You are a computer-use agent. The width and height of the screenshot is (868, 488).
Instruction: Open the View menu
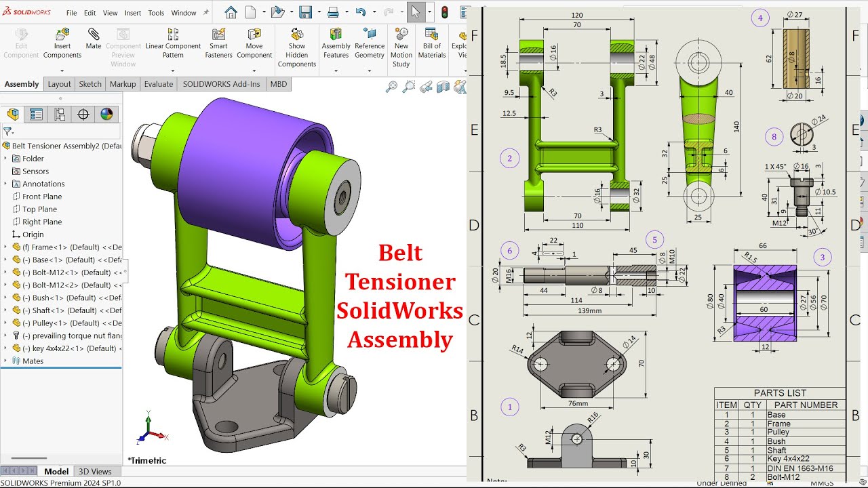pyautogui.click(x=110, y=13)
